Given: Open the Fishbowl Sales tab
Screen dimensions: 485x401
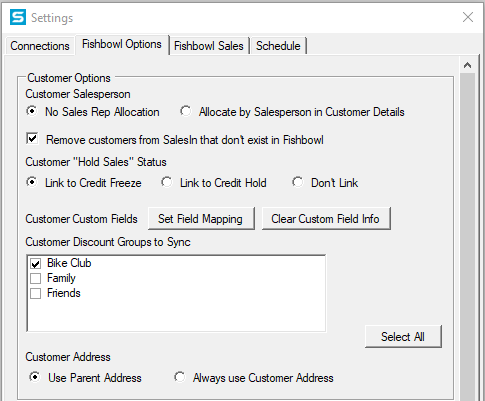Looking at the screenshot, I should (209, 46).
